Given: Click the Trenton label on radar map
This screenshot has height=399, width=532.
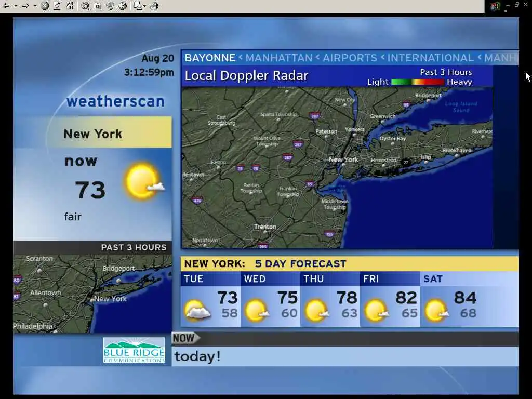Looking at the screenshot, I should coord(265,227).
